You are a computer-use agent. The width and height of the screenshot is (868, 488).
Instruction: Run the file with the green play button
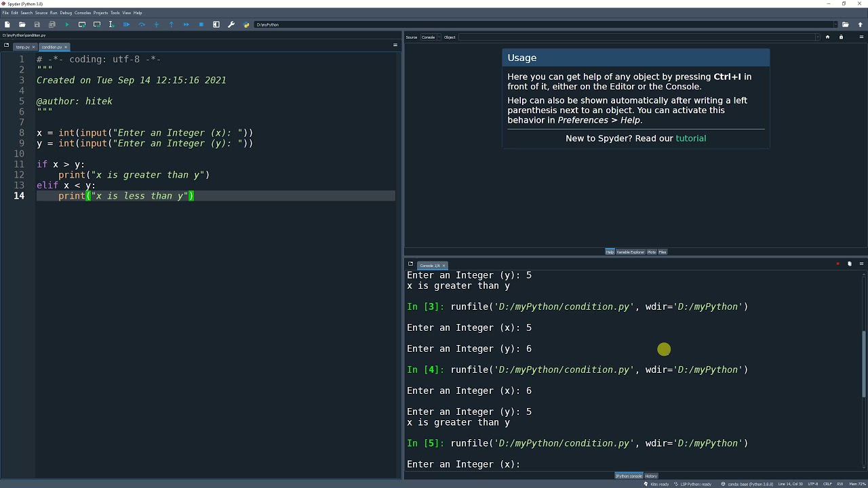point(66,24)
